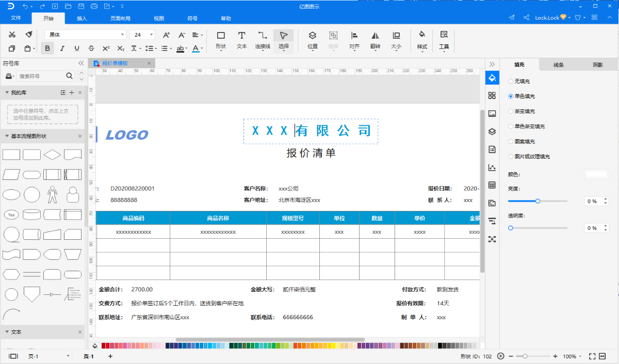Open the table panel icon in right sidebar
Image resolution: width=619 pixels, height=364 pixels.
tap(492, 185)
